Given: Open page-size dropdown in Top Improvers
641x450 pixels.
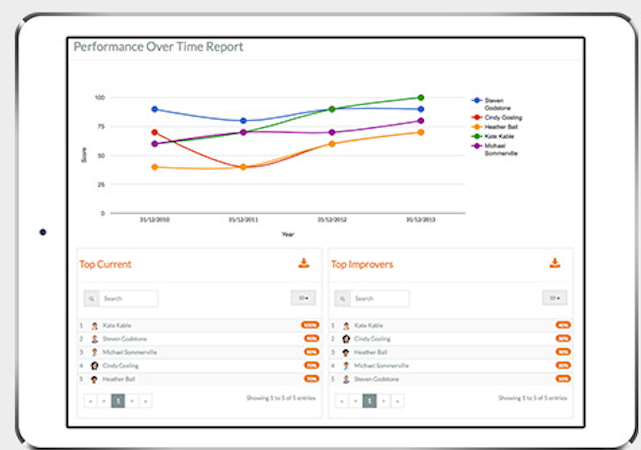Looking at the screenshot, I should [555, 298].
